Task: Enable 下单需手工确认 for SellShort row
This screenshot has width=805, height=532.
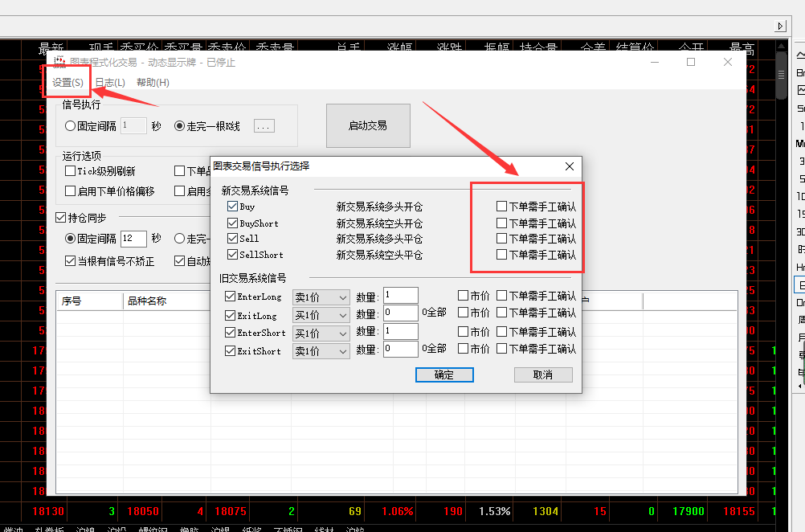Action: pyautogui.click(x=501, y=255)
